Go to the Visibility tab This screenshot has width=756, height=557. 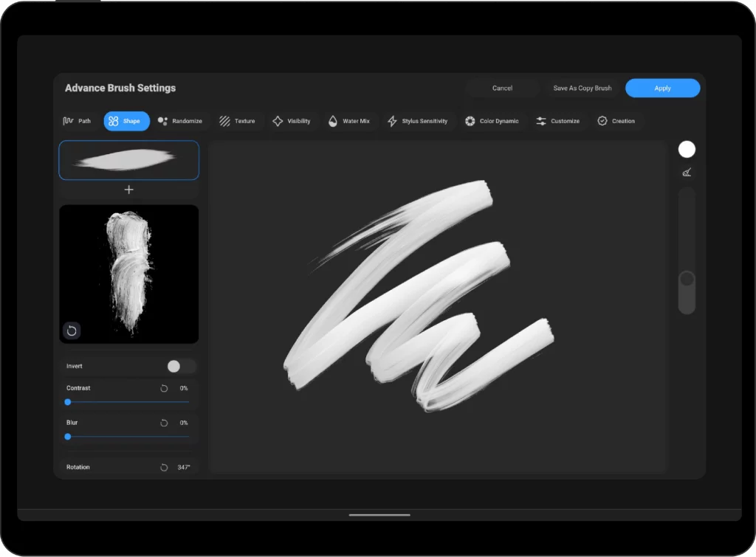(292, 121)
